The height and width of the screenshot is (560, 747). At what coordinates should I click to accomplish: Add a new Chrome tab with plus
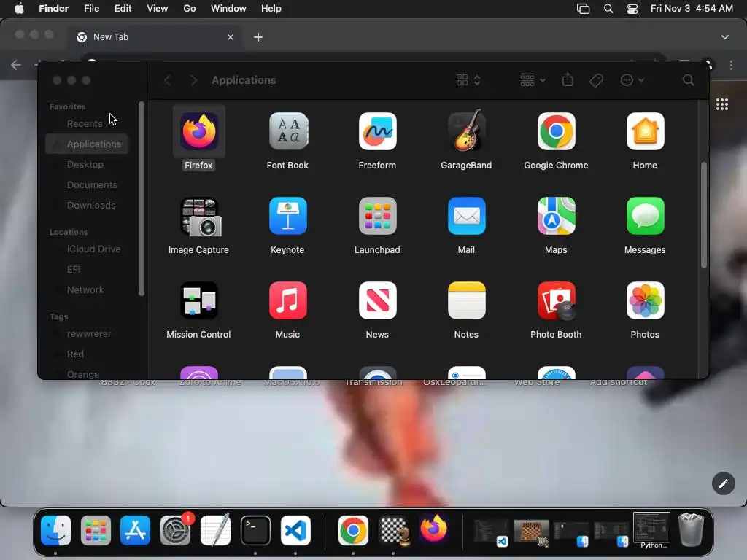click(258, 37)
